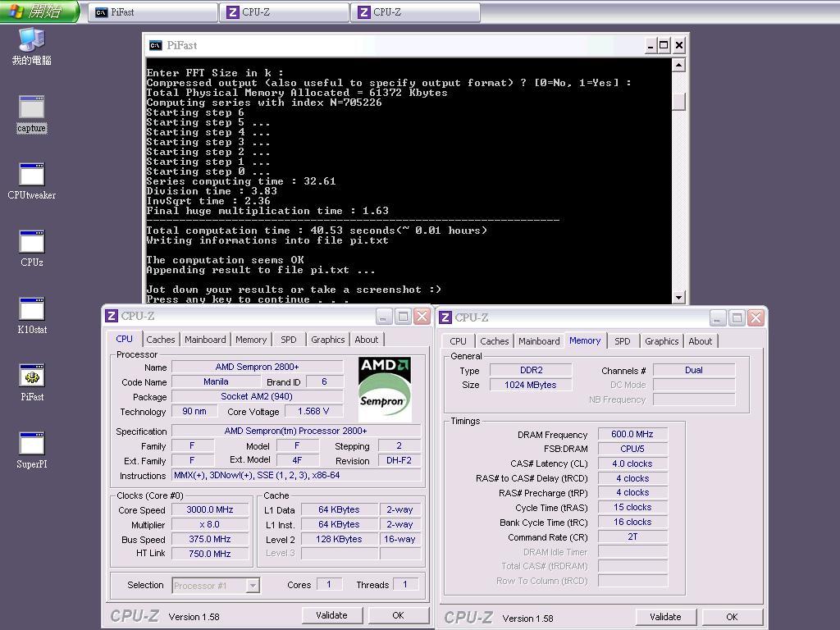Click PiFast console scrollbar down arrow
Screen dimensions: 840x630
click(678, 297)
